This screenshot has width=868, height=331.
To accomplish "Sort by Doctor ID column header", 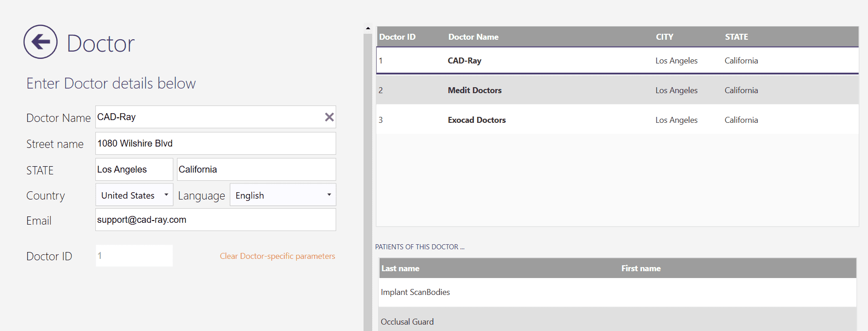I will coord(397,37).
